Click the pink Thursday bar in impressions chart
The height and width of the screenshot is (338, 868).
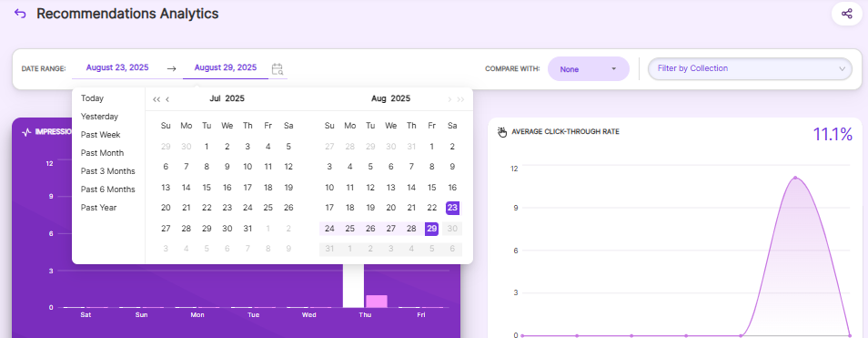click(x=377, y=301)
